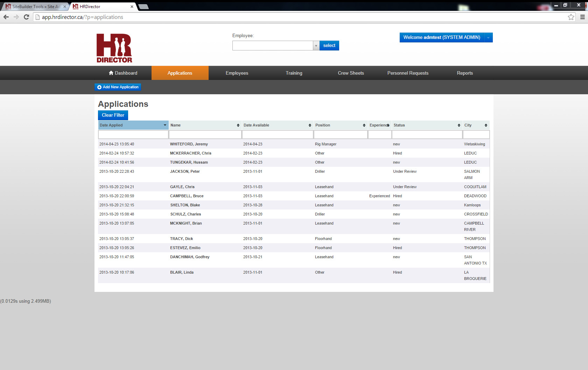Click the Kamloops city cell
This screenshot has width=588, height=370.
pos(472,205)
